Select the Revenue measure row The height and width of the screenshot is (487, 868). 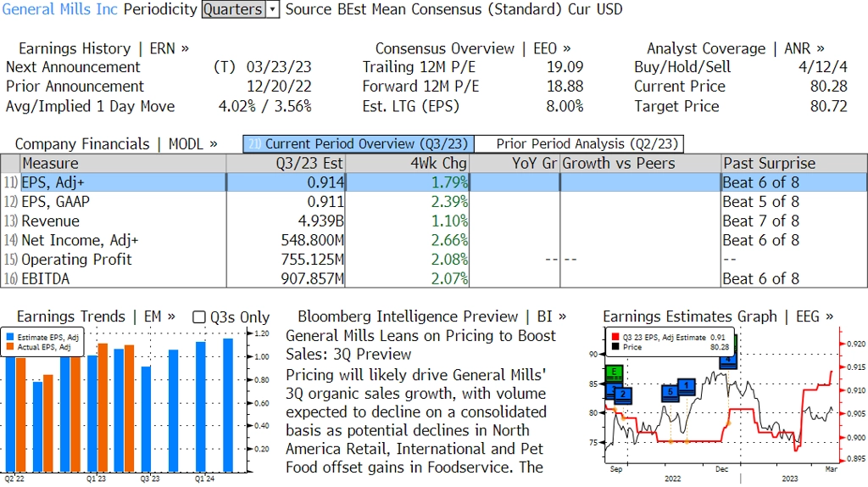tap(434, 221)
